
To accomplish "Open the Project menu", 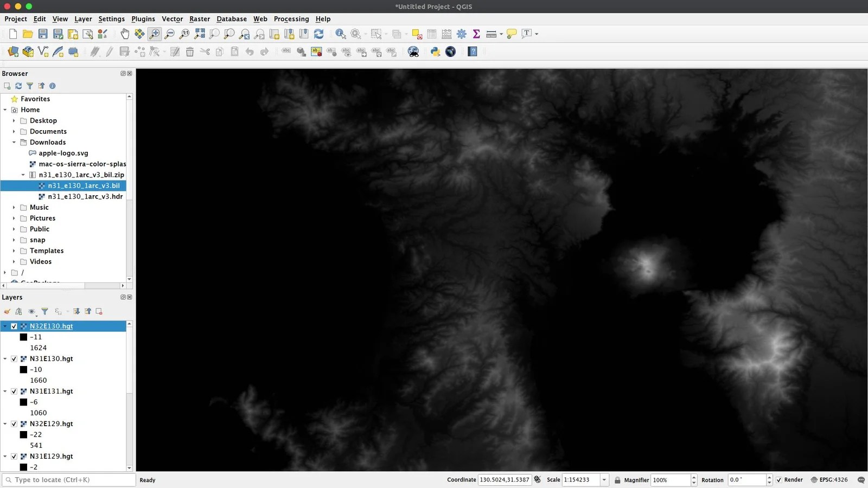I will [16, 19].
